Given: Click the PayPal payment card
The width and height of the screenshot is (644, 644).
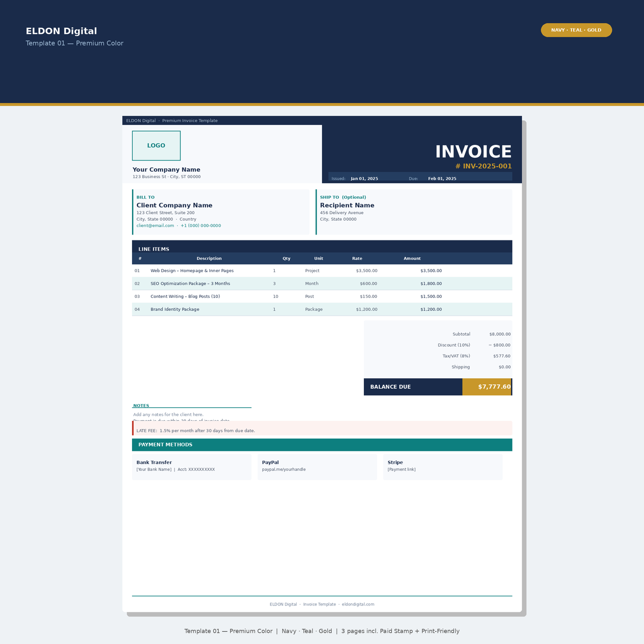Looking at the screenshot, I should (317, 467).
